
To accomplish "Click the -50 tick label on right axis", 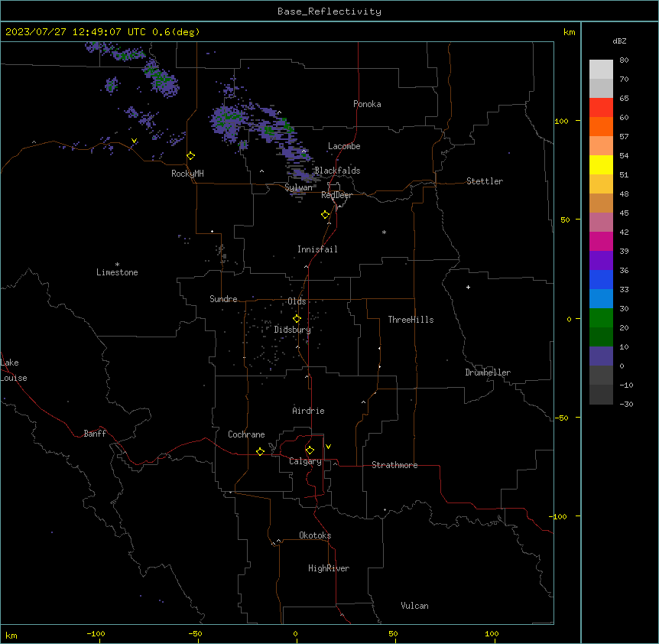I will click(x=561, y=418).
